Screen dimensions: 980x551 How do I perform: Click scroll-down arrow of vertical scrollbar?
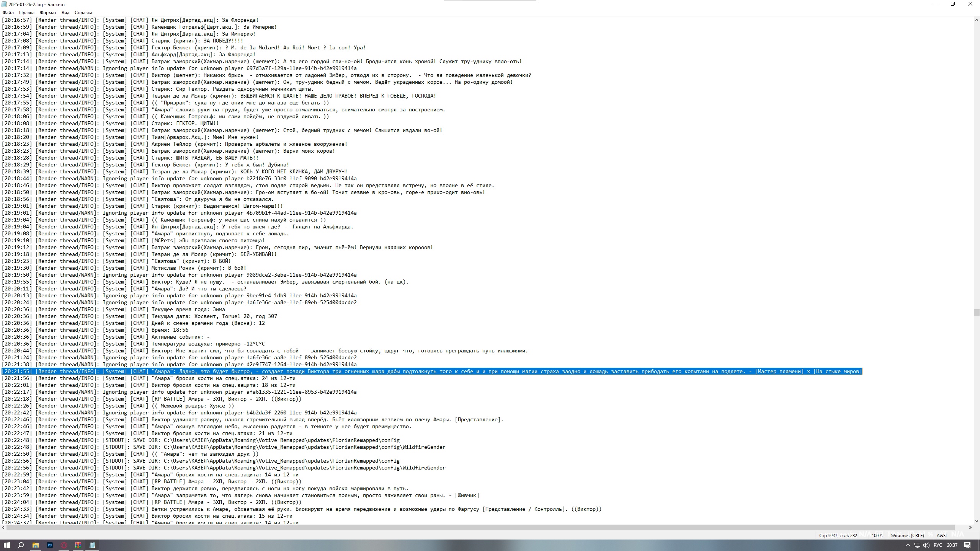point(977,521)
